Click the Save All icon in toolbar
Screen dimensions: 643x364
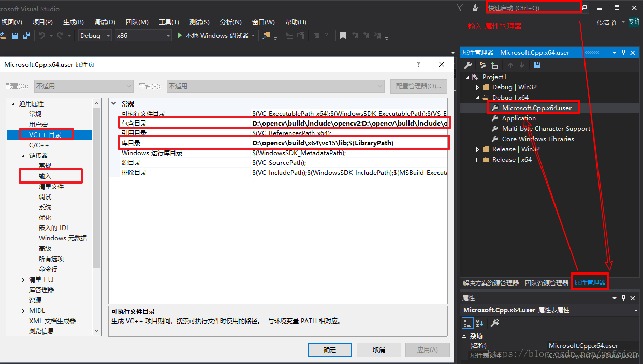click(25, 36)
